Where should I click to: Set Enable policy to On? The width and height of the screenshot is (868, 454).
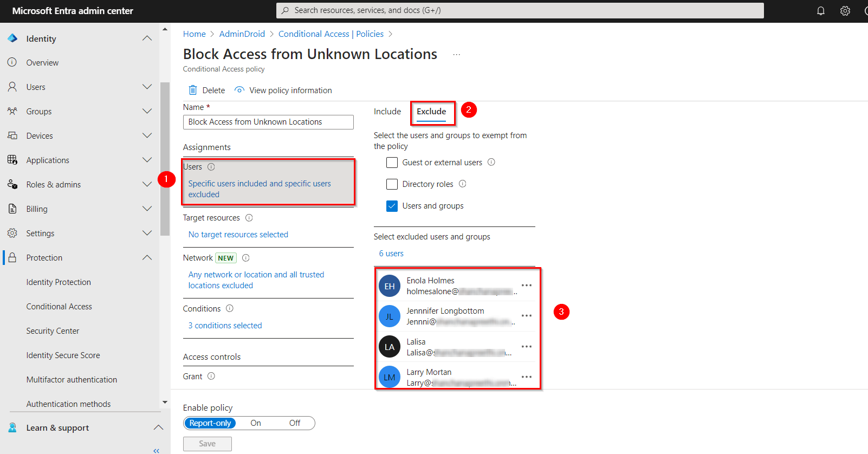click(x=256, y=423)
